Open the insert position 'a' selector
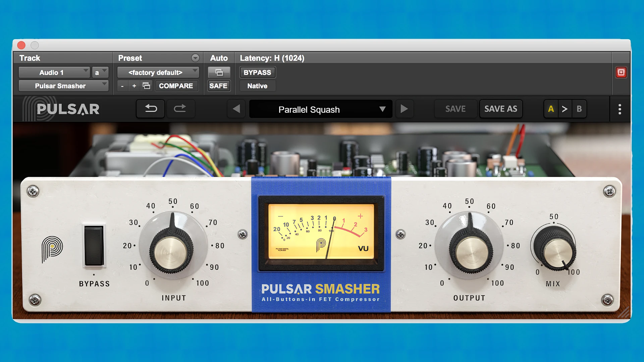Screen dimensions: 644x362 (100, 72)
